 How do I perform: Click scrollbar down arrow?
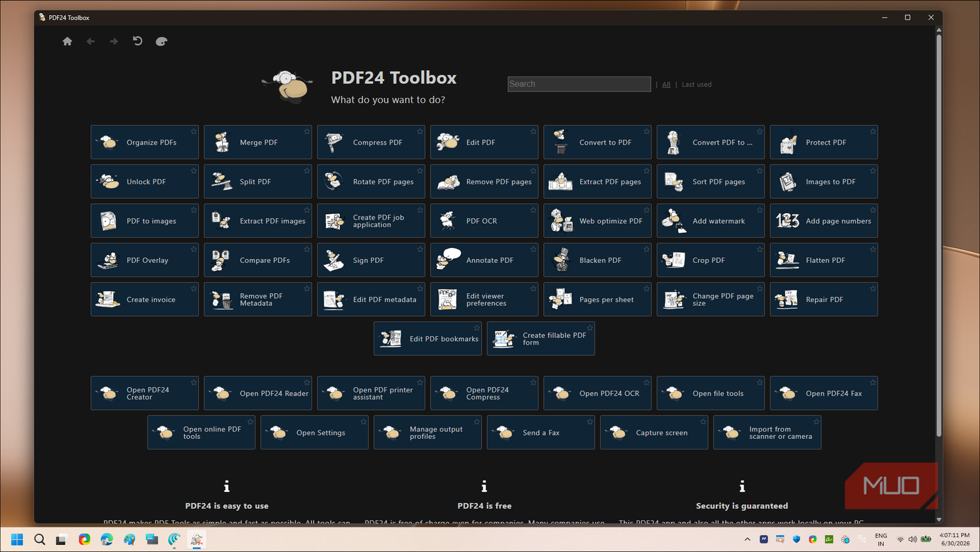939,519
